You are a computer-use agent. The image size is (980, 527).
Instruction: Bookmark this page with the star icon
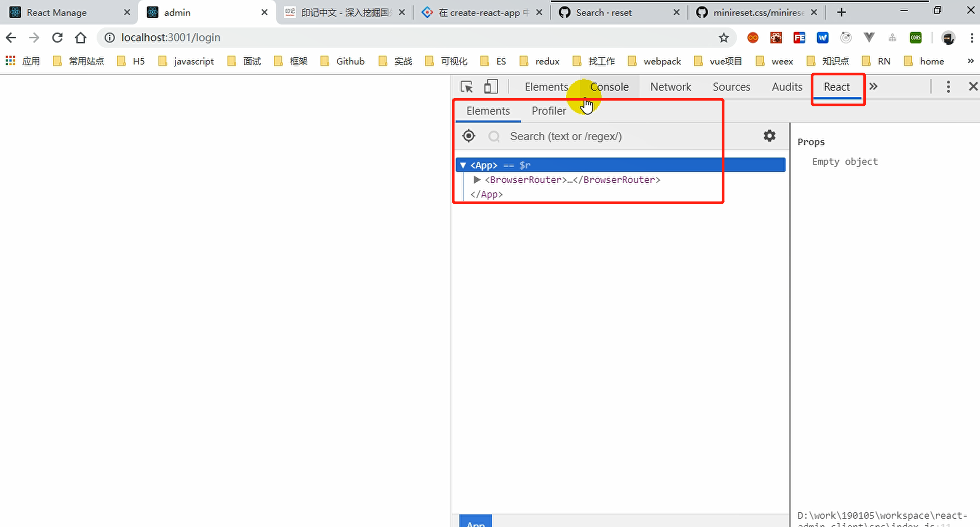coord(723,38)
